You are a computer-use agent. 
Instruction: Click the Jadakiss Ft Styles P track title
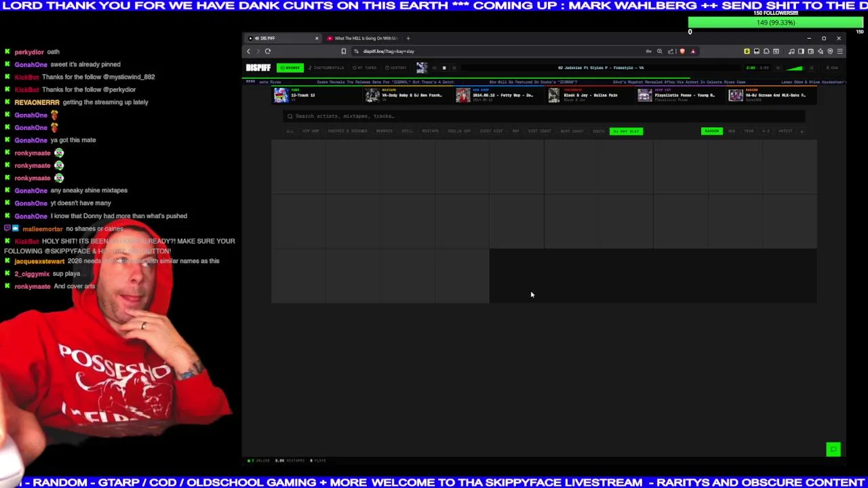coord(601,68)
